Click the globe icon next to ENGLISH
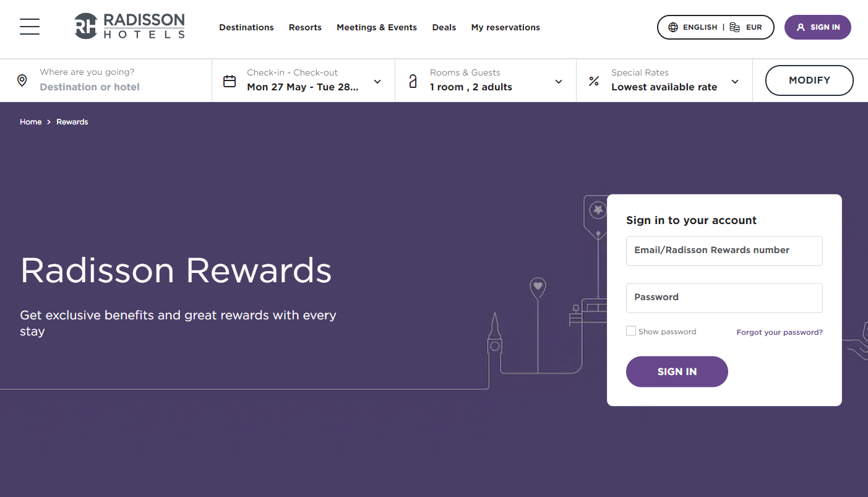Screen dimensions: 868x497 tap(672, 27)
